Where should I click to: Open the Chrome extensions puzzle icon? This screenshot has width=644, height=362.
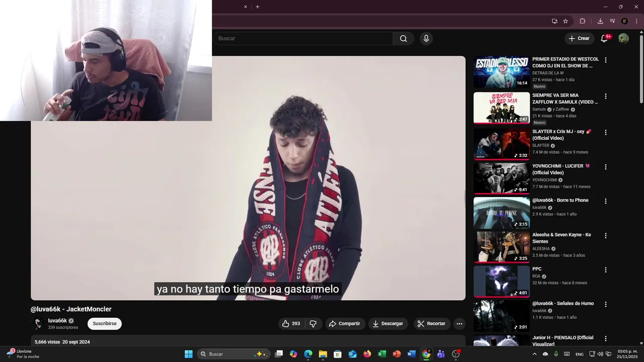point(583,21)
